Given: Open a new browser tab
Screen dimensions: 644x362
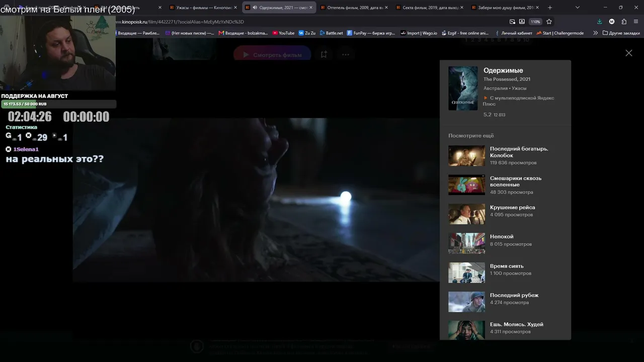Looking at the screenshot, I should (x=549, y=8).
